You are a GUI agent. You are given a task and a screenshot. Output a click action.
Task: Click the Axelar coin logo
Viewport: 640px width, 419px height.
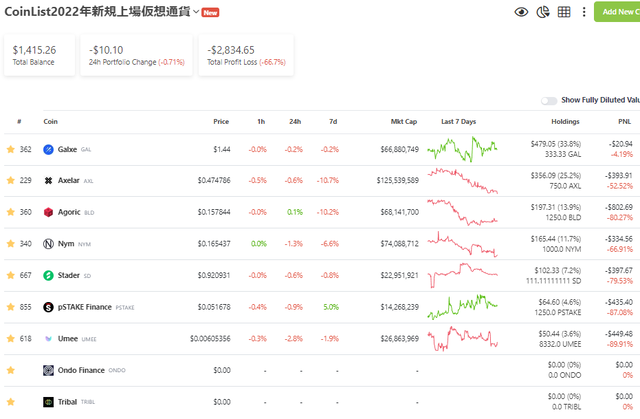click(48, 180)
